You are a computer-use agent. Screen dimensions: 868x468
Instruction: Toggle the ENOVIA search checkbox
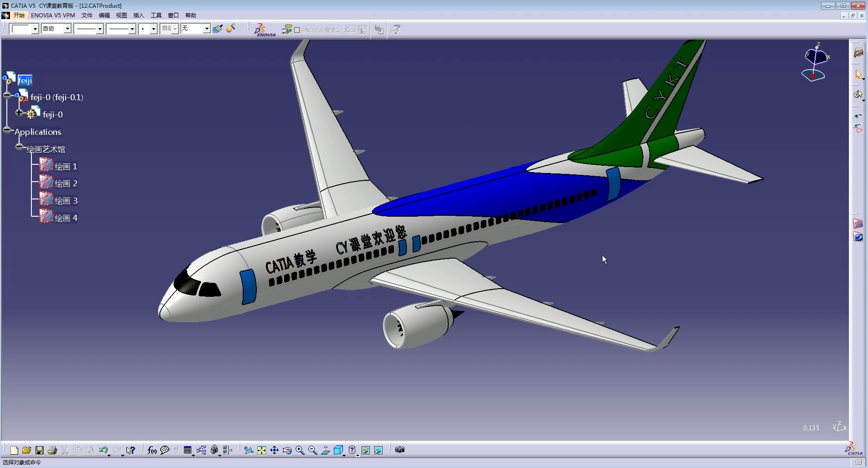[297, 30]
